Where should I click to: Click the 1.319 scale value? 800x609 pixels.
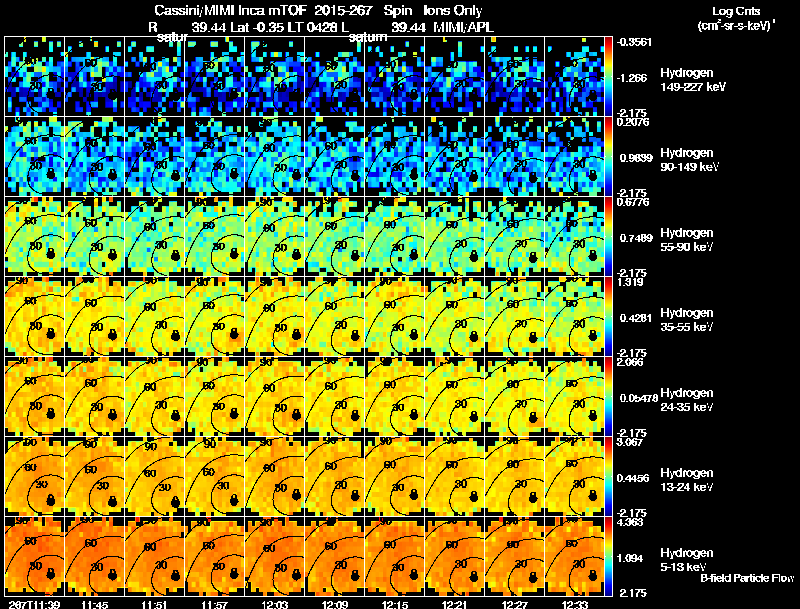pyautogui.click(x=630, y=282)
